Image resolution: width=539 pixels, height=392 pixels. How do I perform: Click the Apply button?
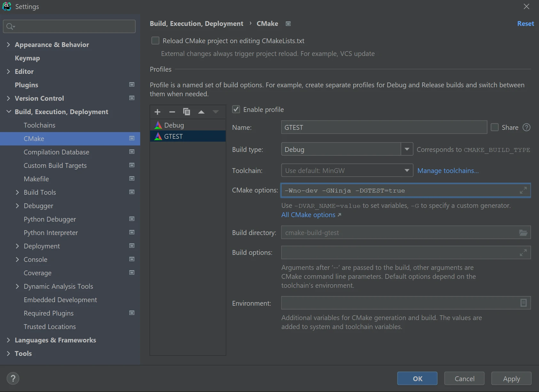pos(511,379)
